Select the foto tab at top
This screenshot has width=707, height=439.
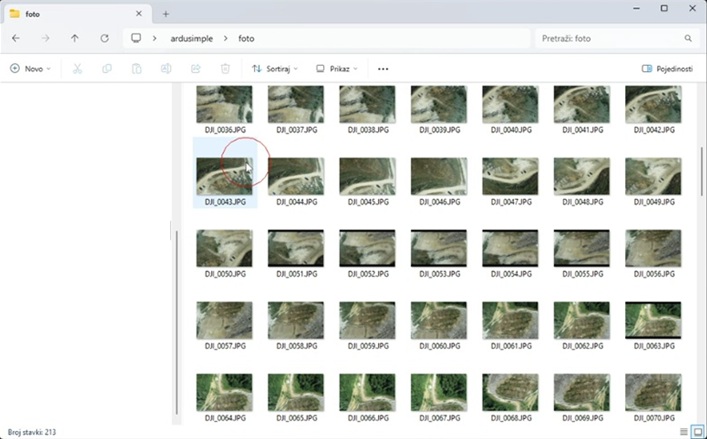point(70,13)
